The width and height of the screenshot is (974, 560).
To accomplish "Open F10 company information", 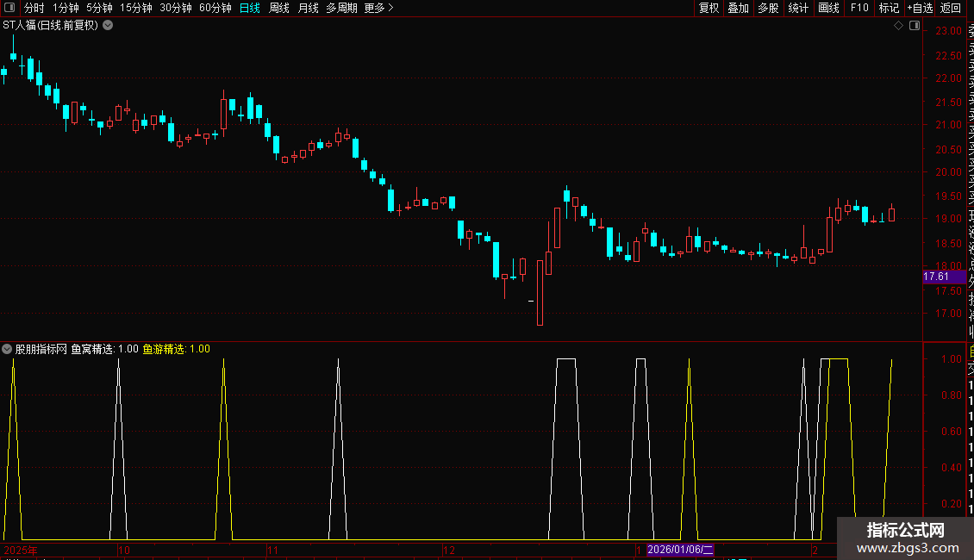I will pos(859,8).
